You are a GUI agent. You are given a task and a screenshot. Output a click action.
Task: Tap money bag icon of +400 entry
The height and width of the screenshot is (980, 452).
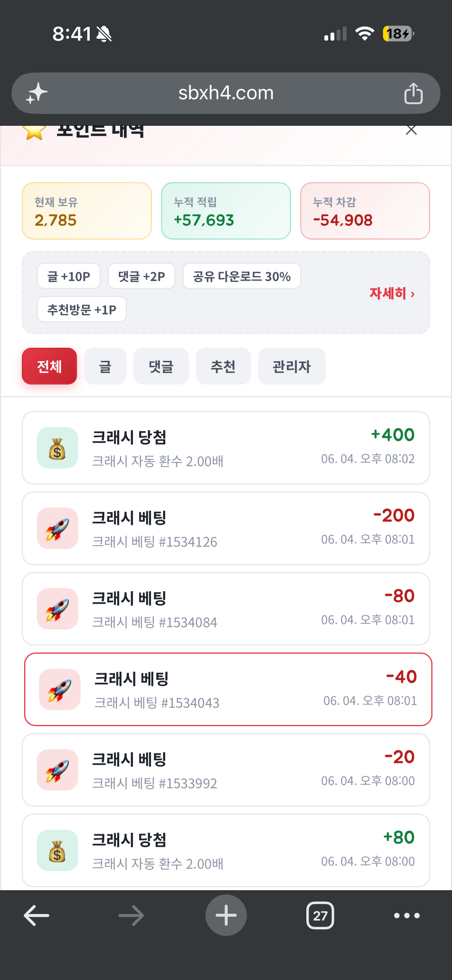point(58,448)
